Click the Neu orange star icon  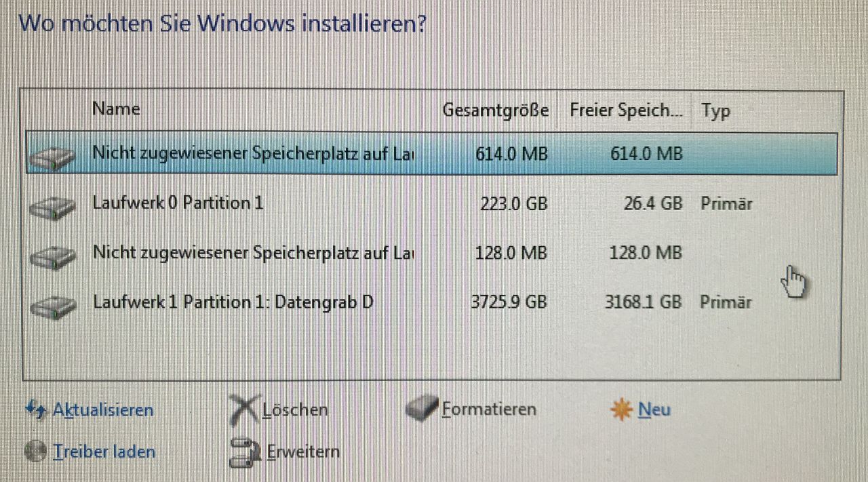pos(621,409)
